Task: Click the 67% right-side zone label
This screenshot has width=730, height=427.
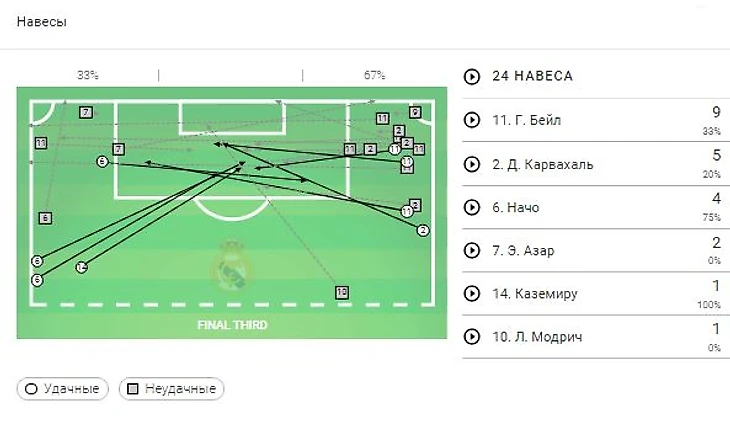Action: click(374, 75)
